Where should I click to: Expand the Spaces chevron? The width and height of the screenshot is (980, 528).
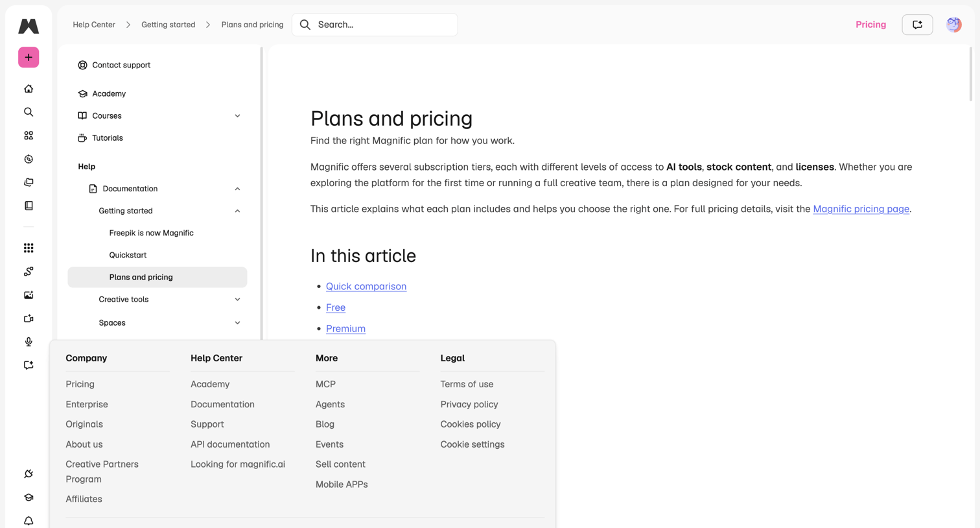tap(237, 323)
